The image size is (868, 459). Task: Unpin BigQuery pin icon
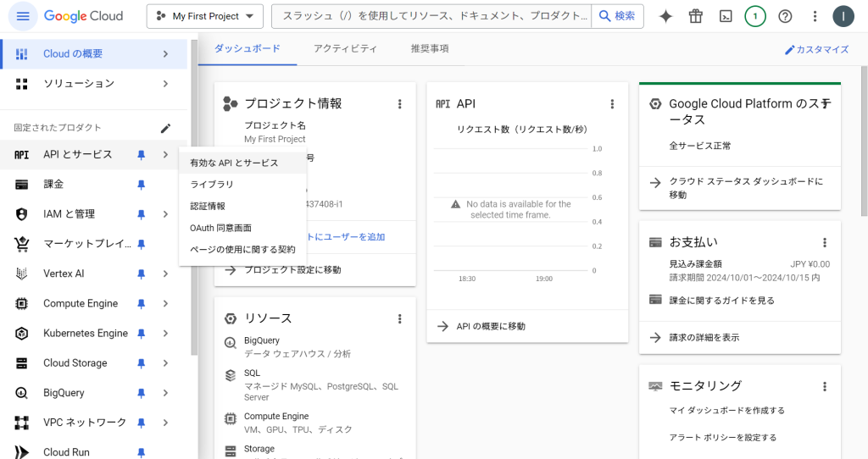point(142,393)
